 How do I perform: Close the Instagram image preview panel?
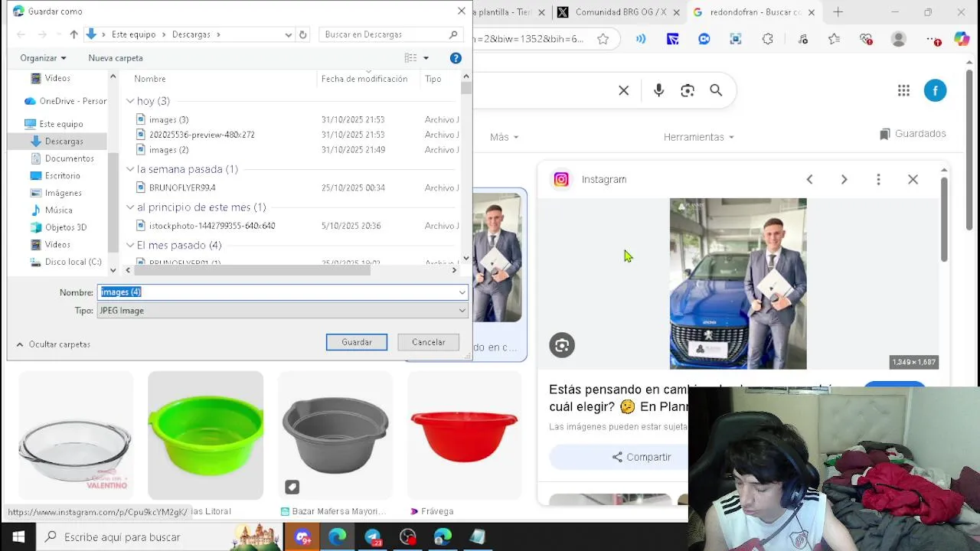pos(913,179)
